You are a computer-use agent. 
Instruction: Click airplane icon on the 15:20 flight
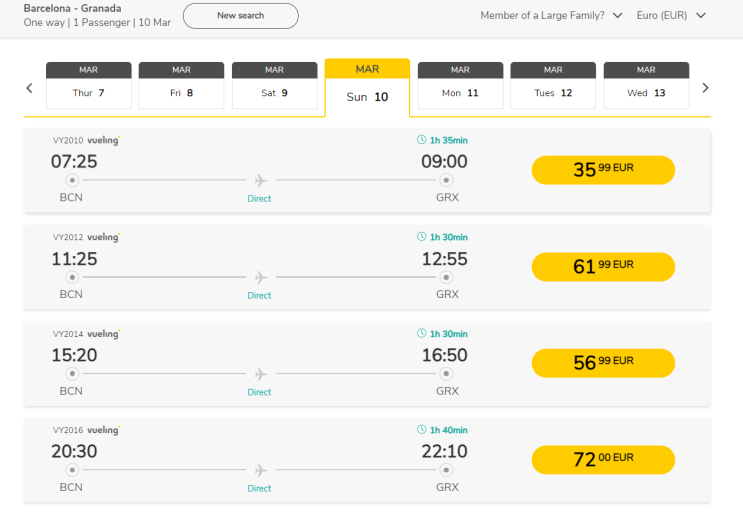(260, 374)
